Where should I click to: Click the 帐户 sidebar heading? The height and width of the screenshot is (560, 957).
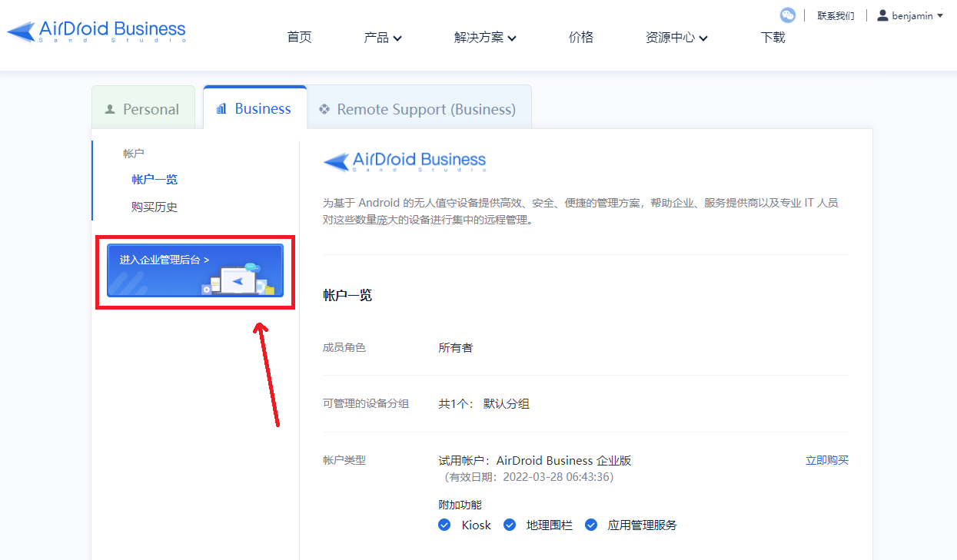[134, 154]
